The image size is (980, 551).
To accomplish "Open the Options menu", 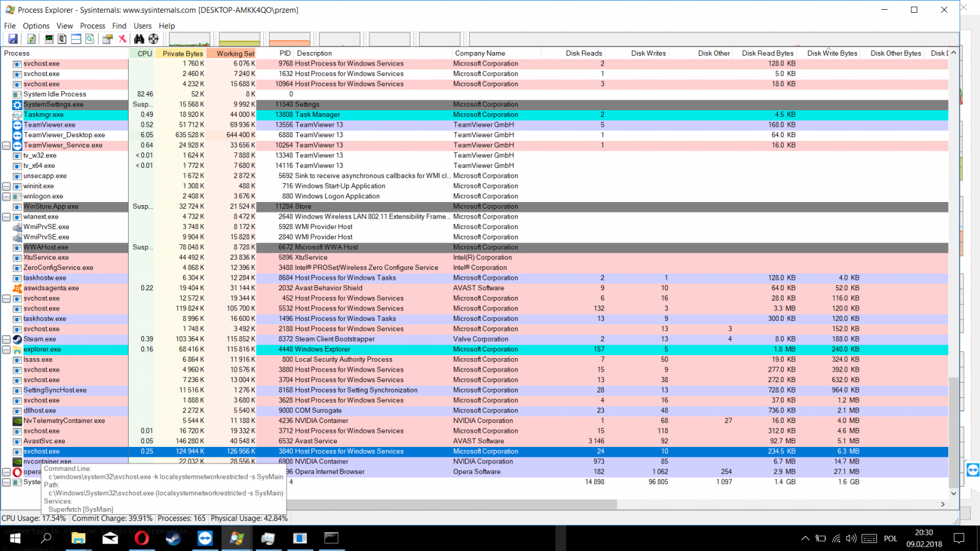I will (36, 26).
